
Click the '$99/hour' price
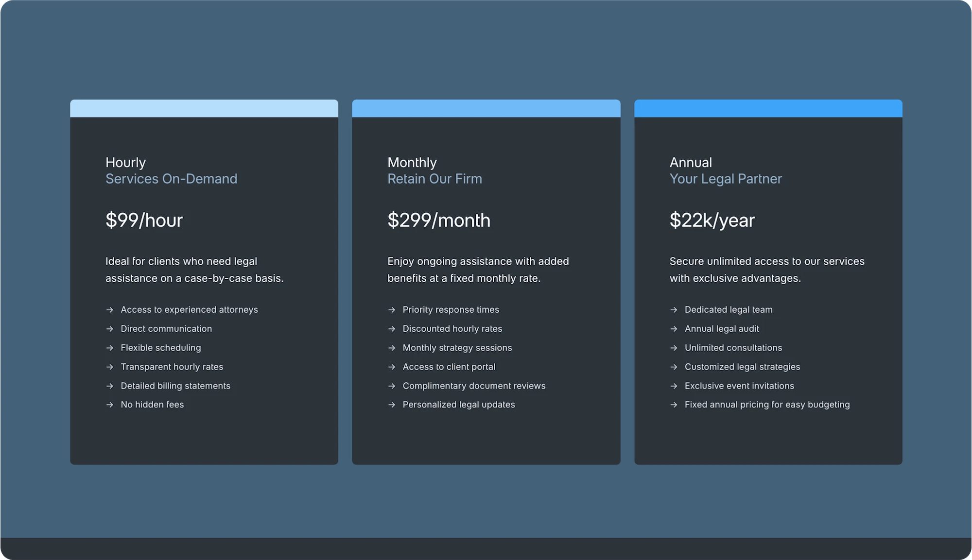click(x=144, y=220)
